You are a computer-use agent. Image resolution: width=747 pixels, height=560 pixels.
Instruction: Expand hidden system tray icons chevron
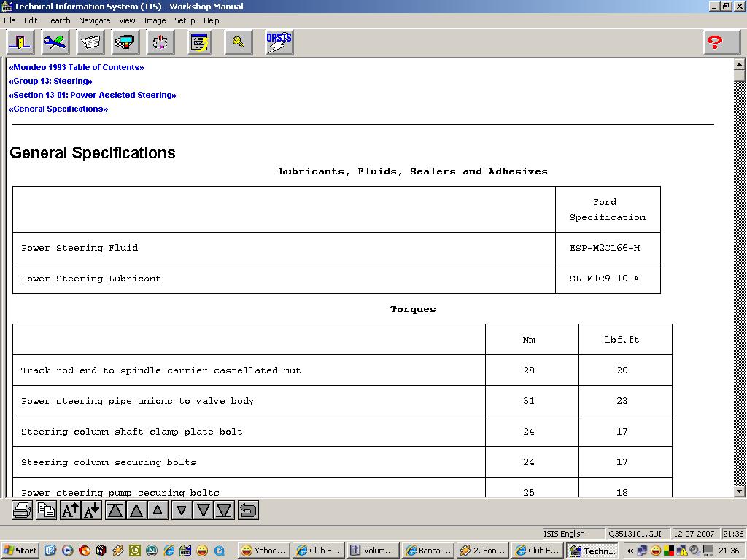(x=630, y=551)
